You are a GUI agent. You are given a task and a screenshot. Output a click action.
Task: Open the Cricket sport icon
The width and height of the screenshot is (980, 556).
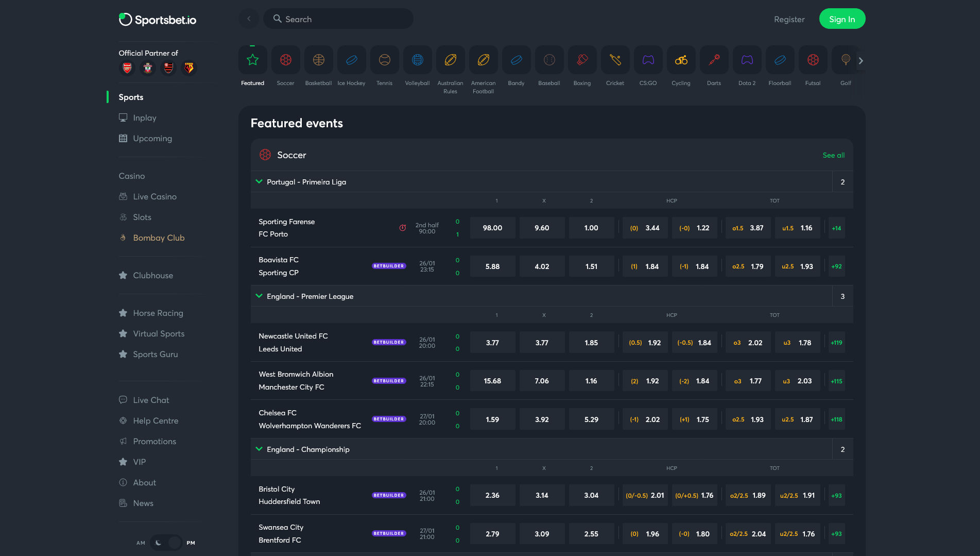(615, 60)
